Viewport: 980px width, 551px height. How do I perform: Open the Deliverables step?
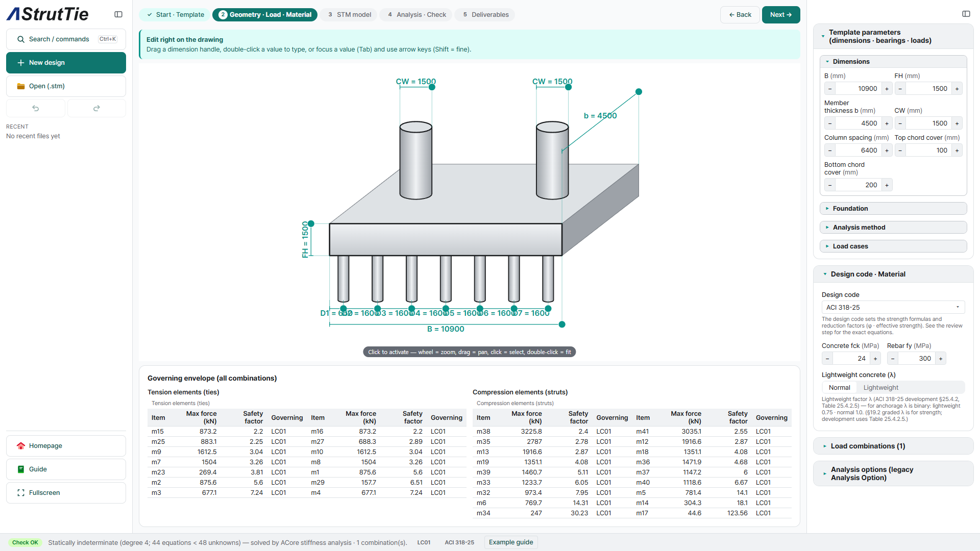point(485,15)
